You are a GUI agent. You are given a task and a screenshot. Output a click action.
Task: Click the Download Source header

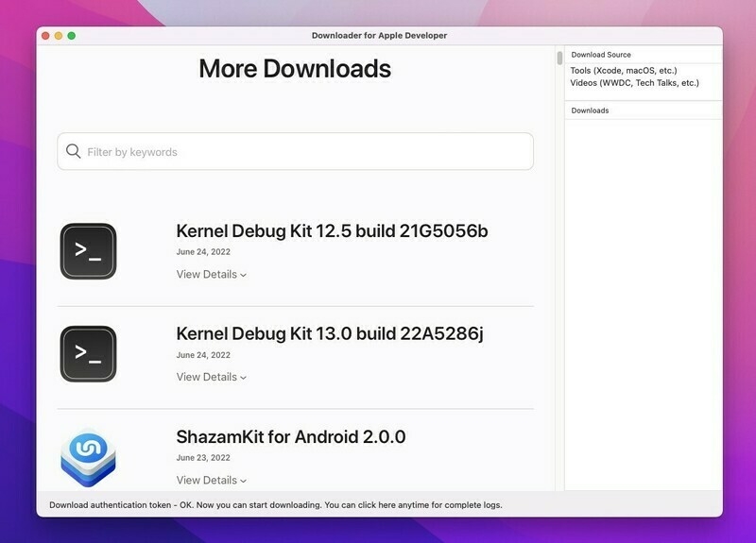tap(601, 55)
